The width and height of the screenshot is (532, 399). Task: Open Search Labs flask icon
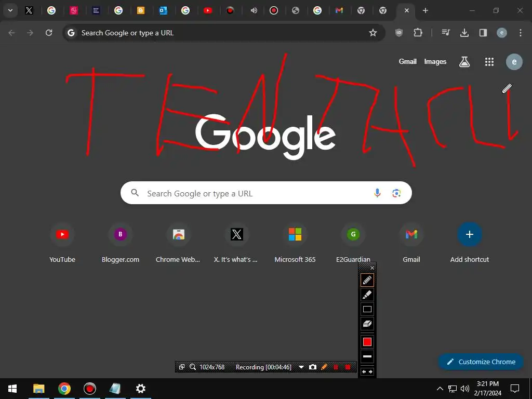pos(464,62)
